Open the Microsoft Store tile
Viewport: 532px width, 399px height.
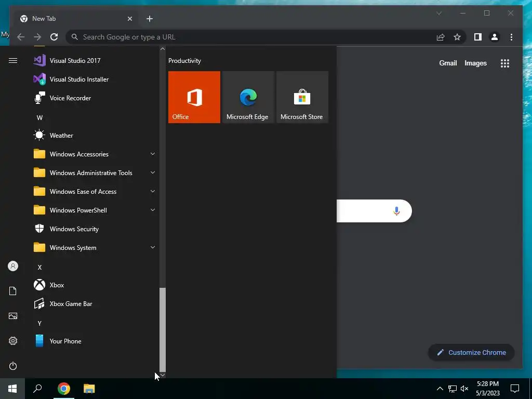click(302, 97)
